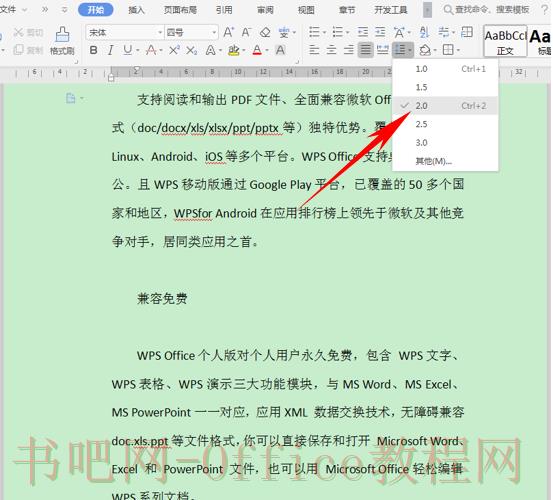553x500 pixels.
Task: Align text right
Action: coord(348,50)
